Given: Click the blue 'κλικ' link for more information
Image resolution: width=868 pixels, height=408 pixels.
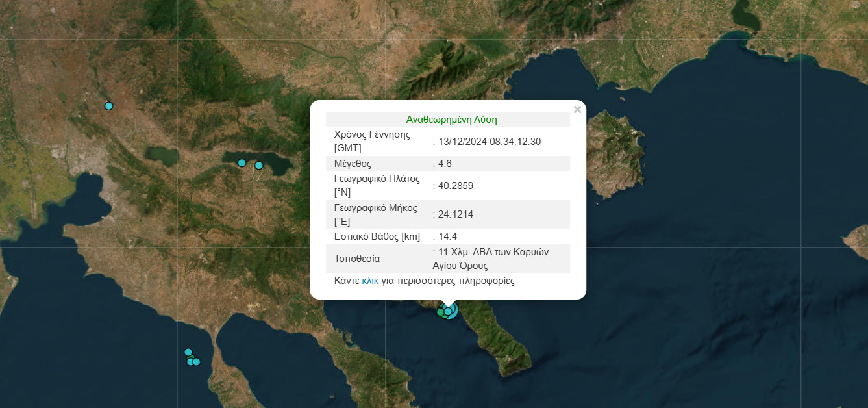Looking at the screenshot, I should 370,281.
